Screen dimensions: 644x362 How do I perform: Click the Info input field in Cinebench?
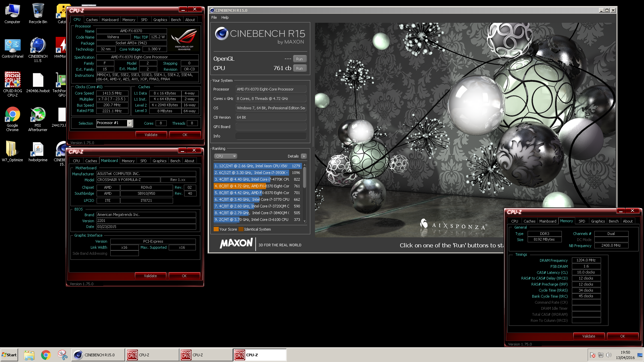point(271,136)
